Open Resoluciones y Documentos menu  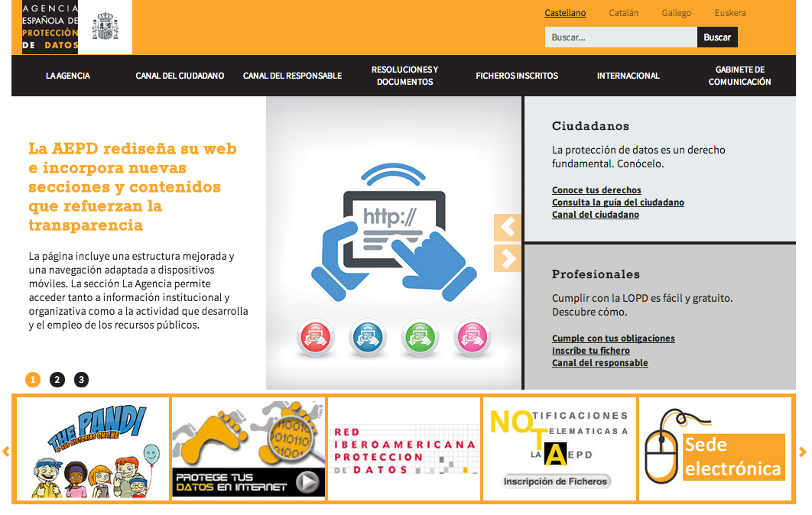pyautogui.click(x=405, y=76)
